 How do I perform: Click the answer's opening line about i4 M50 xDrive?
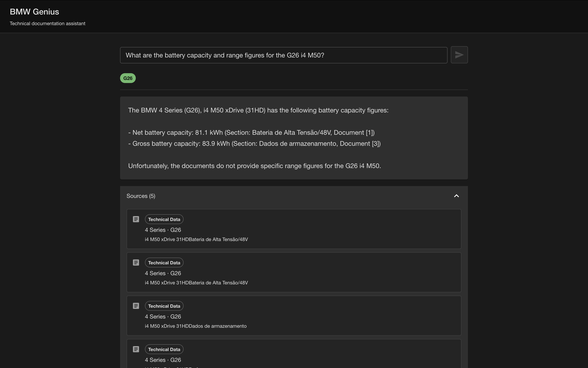(x=258, y=110)
